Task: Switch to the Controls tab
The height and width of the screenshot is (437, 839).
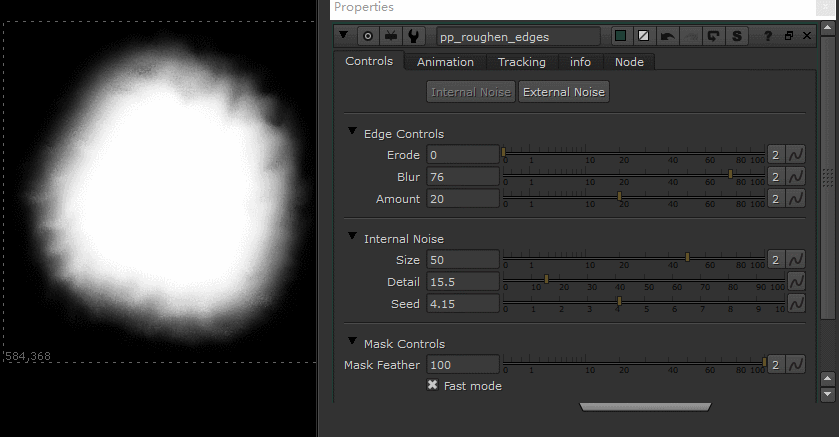Action: coord(369,61)
